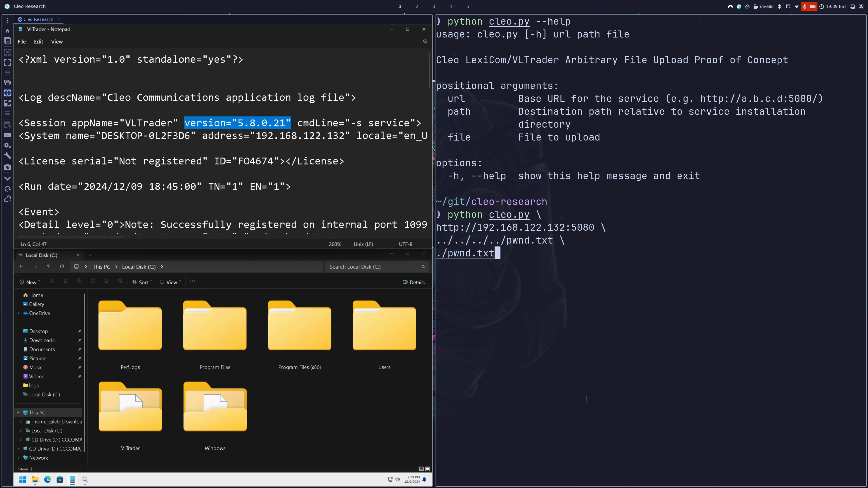Click the fullscreen brackets icon in sidebar
868x488 pixels.
click(x=7, y=63)
